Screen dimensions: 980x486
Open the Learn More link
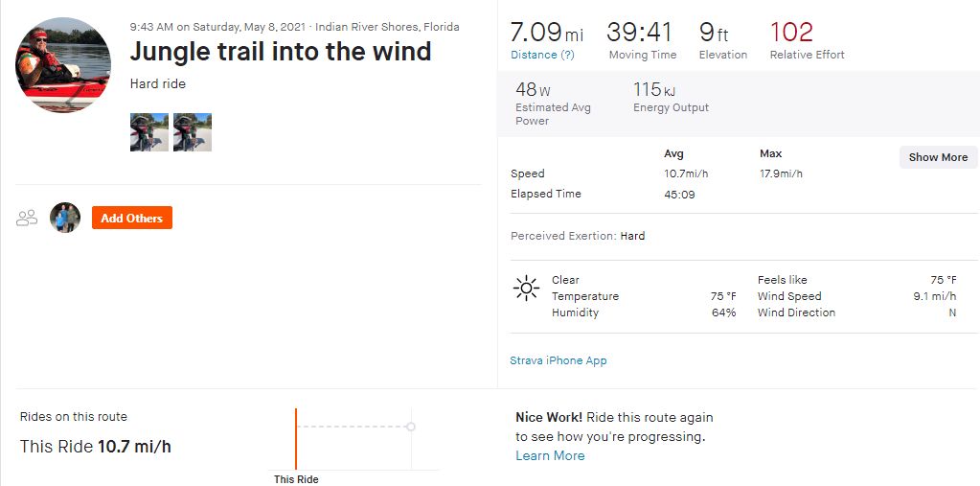[x=550, y=455]
